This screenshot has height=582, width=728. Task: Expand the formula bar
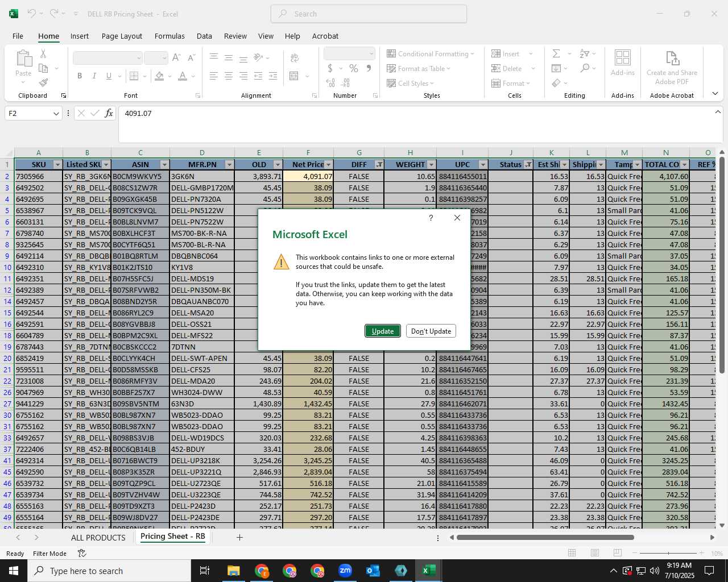718,113
